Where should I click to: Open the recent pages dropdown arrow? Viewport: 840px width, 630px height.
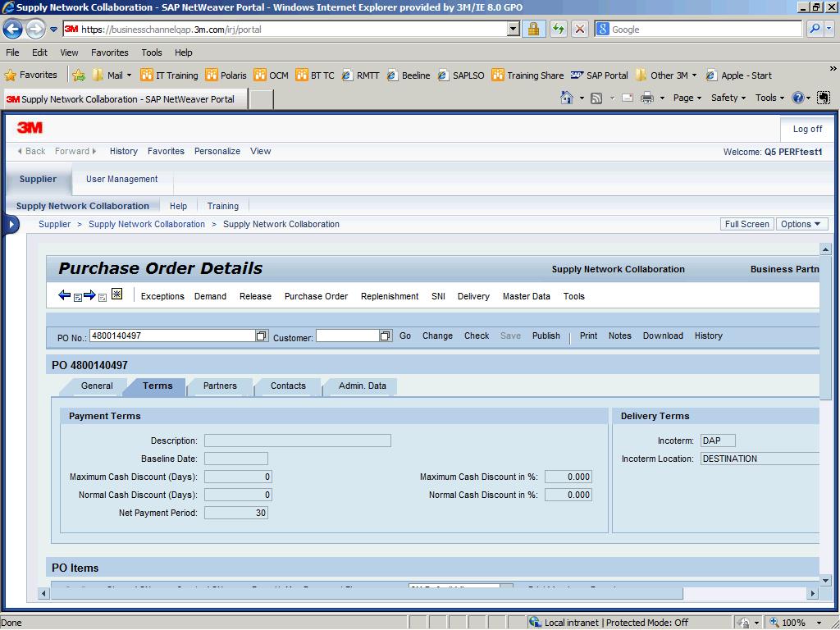click(x=53, y=30)
